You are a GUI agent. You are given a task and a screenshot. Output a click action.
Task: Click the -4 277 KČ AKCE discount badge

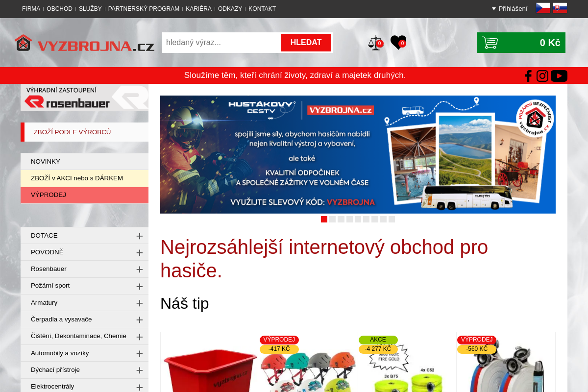click(377, 349)
